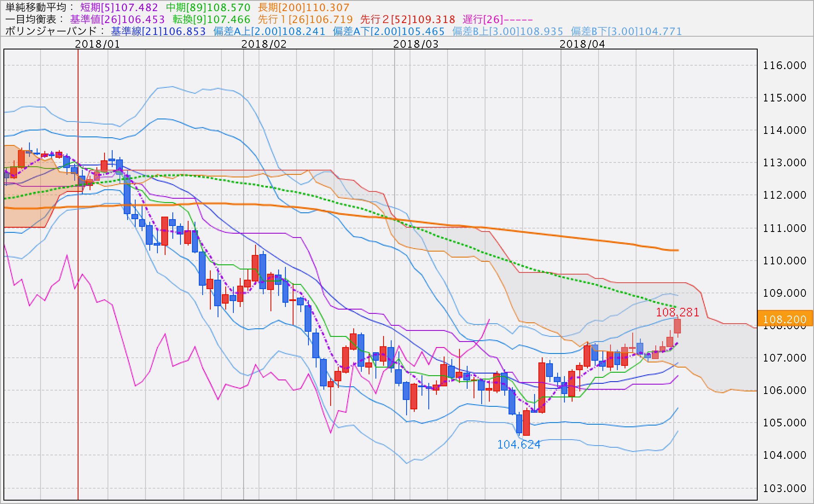Click the 先行2[52]109.318 legend value

pyautogui.click(x=408, y=19)
